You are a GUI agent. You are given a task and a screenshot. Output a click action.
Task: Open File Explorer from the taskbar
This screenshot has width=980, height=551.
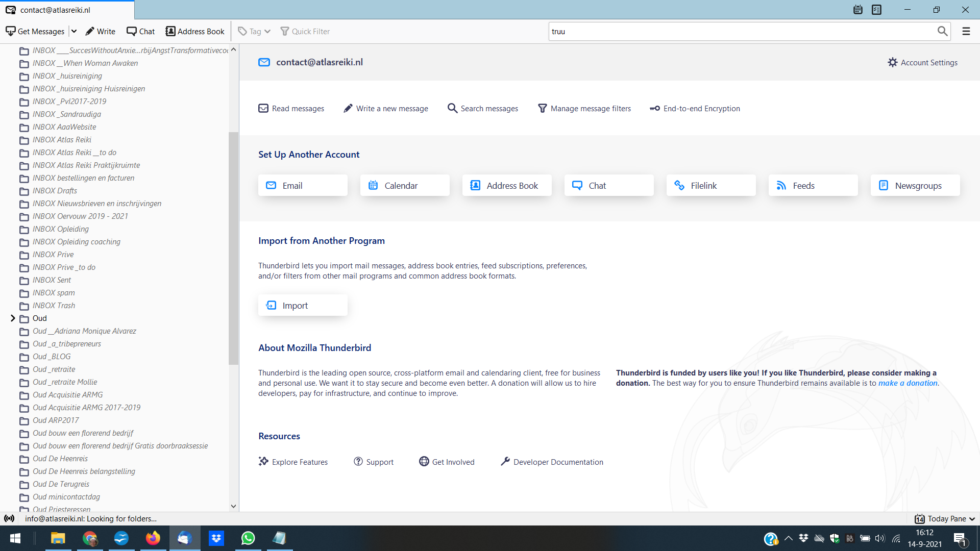(58, 538)
